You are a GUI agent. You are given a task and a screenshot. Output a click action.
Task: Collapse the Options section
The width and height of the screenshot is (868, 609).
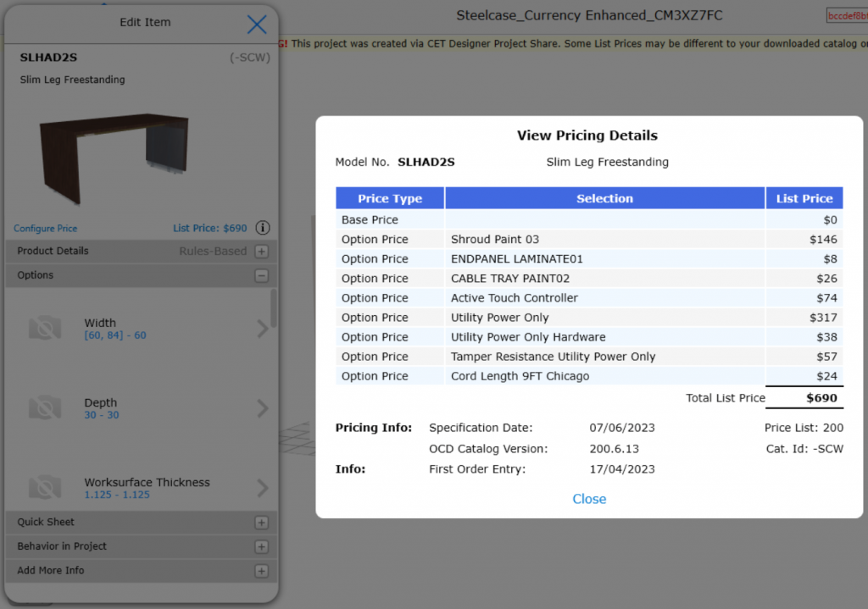click(262, 275)
